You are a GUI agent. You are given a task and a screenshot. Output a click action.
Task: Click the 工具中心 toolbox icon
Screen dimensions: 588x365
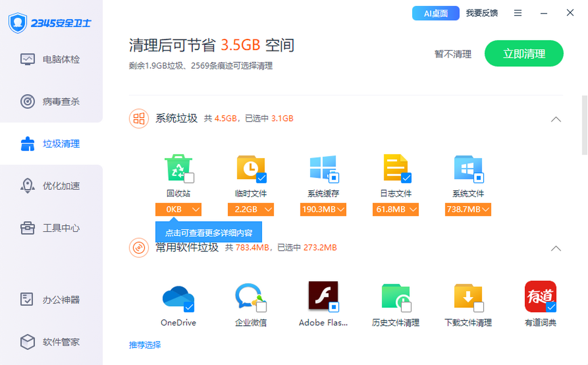(x=27, y=228)
